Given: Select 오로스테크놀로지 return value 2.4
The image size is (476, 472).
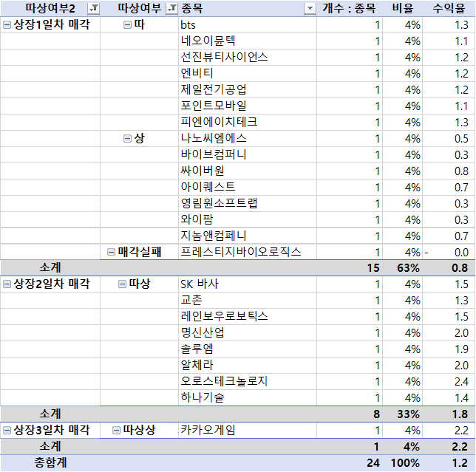Looking at the screenshot, I should [449, 382].
